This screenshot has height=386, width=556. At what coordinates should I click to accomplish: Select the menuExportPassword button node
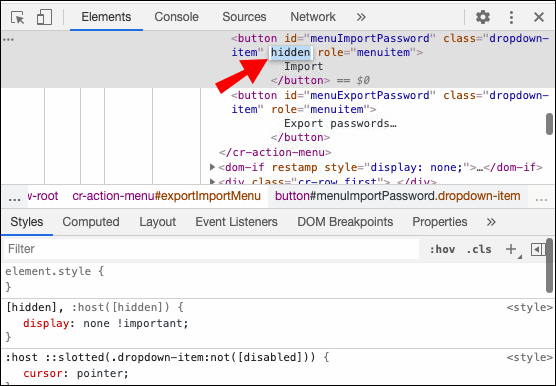[390, 102]
